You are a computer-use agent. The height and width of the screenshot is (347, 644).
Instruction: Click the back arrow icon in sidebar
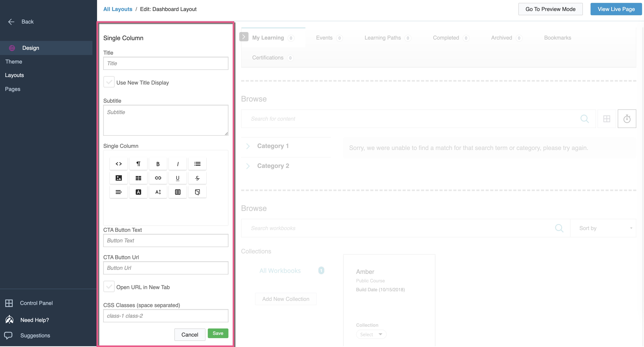pos(11,22)
